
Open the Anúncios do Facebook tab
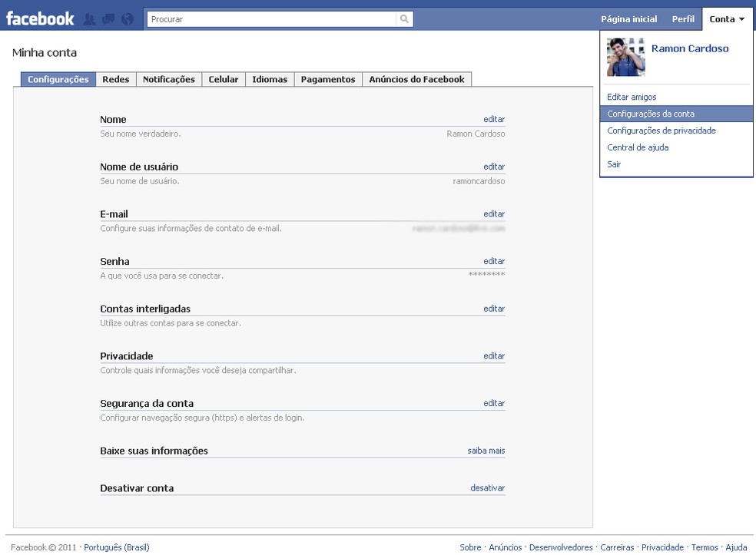[417, 78]
